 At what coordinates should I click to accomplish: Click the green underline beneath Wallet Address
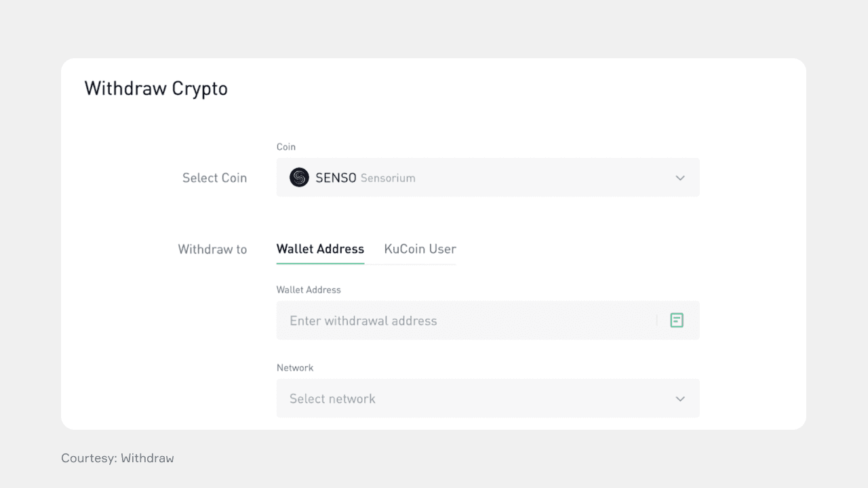point(320,263)
